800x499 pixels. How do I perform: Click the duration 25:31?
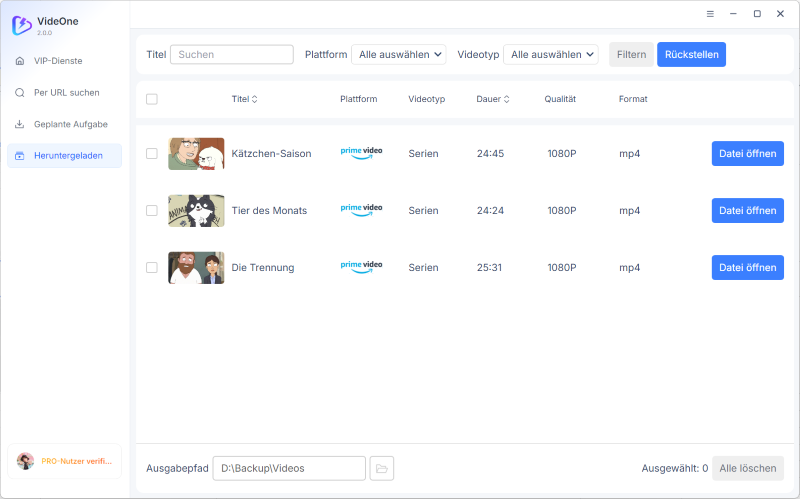489,267
